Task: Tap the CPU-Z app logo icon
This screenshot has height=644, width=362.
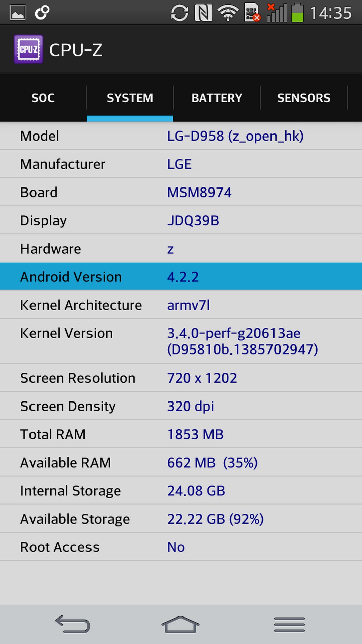Action: pos(28,49)
